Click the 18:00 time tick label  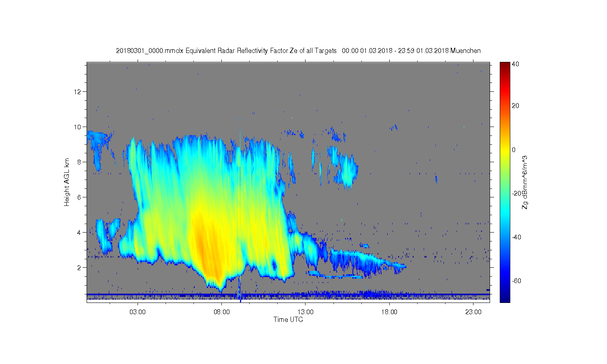click(x=390, y=312)
